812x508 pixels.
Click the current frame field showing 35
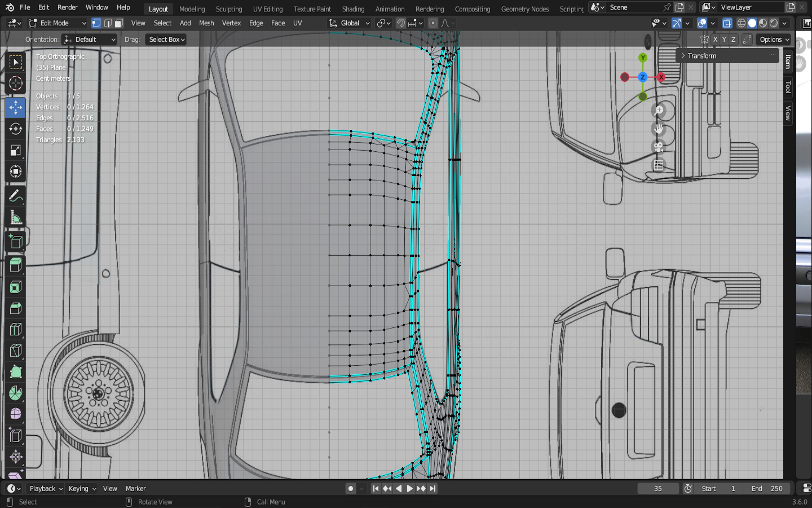click(x=657, y=489)
